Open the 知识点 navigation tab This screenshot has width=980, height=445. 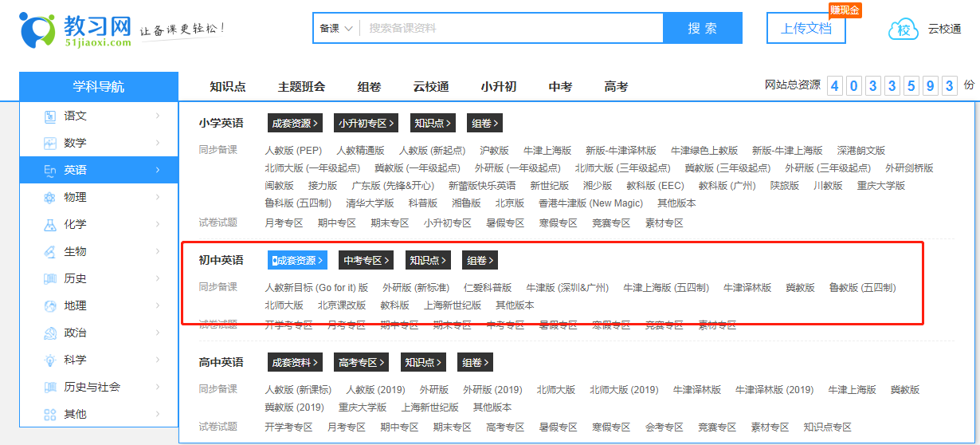coord(228,87)
